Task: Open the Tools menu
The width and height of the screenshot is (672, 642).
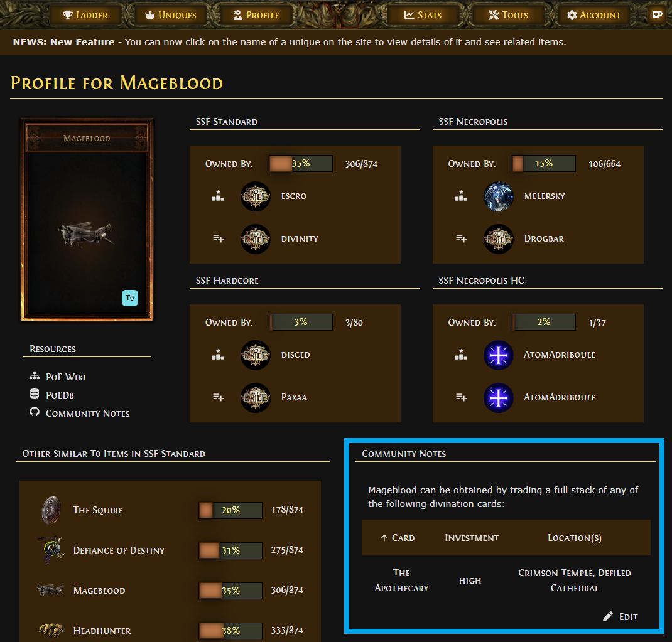Action: pos(508,15)
